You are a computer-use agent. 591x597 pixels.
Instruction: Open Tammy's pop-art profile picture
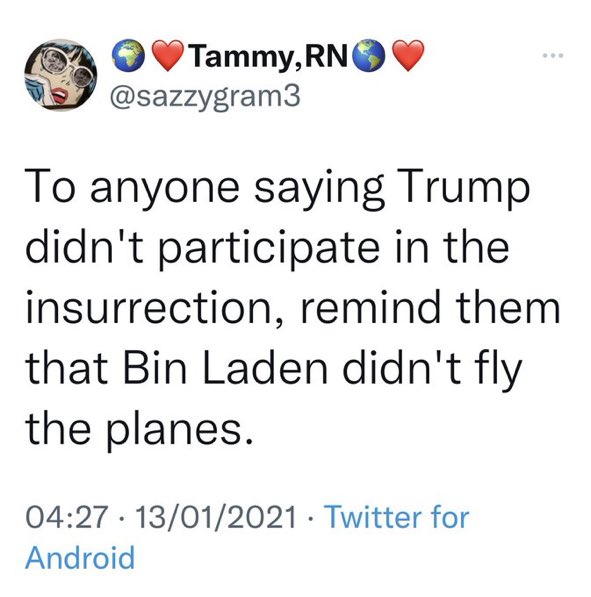pos(61,75)
